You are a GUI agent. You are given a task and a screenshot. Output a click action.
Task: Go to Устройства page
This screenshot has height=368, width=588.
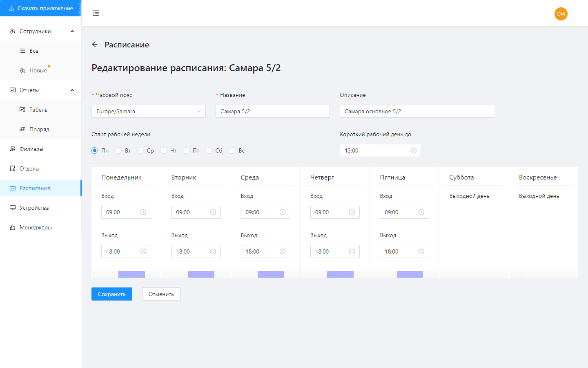[41, 208]
